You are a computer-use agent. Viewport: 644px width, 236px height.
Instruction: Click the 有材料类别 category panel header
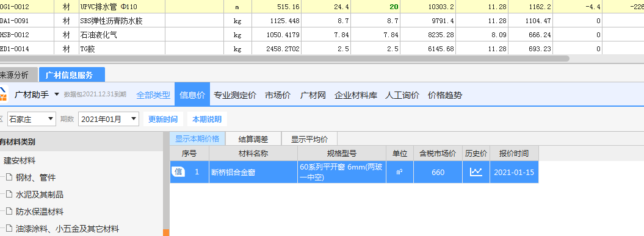(x=81, y=142)
